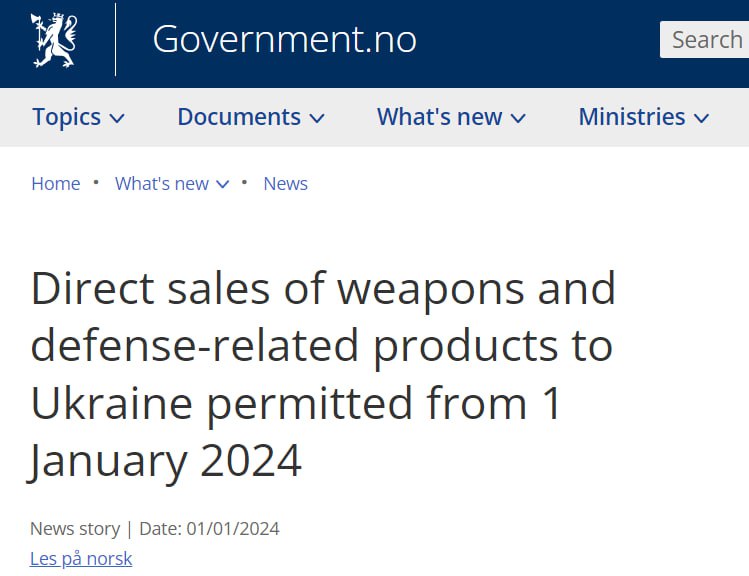Screen dimensions: 749x576
Task: Click the chevron arrow beside Documents
Action: click(x=317, y=119)
